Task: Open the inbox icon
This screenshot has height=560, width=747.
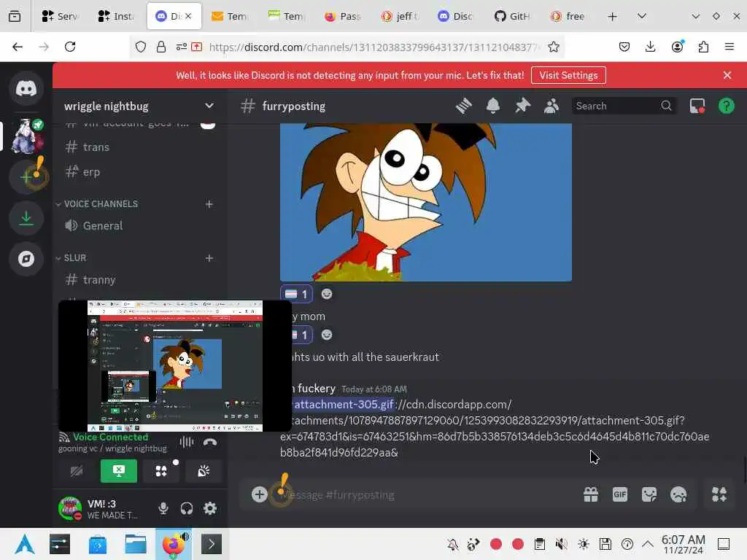Action: click(x=697, y=106)
